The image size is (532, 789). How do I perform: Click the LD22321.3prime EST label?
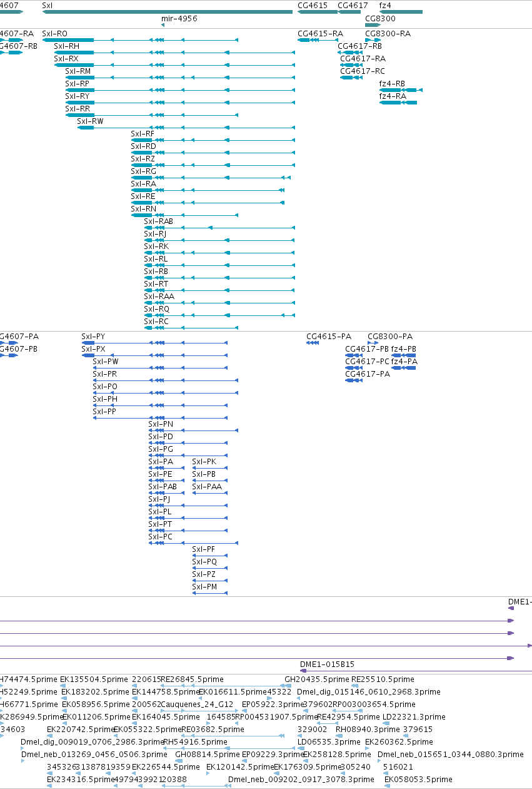(414, 717)
